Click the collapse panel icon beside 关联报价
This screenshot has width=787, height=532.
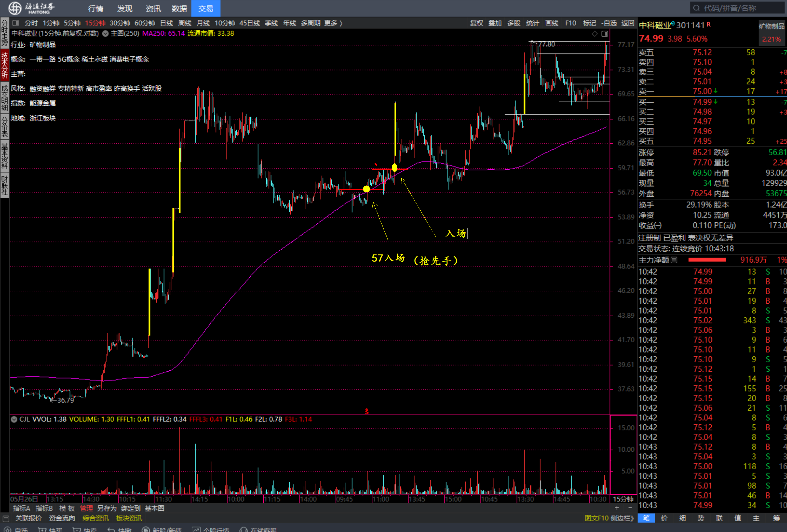(x=6, y=518)
